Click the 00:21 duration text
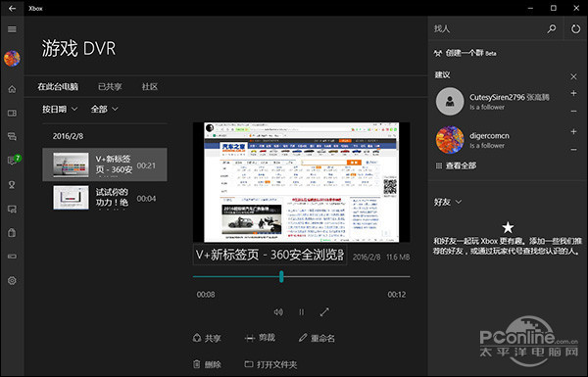 (x=146, y=165)
